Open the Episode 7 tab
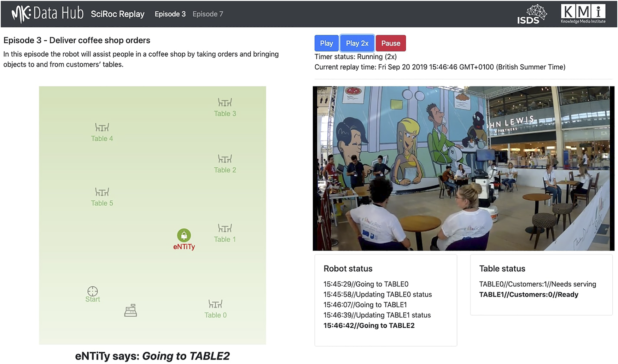This screenshot has height=364, width=618. [208, 14]
